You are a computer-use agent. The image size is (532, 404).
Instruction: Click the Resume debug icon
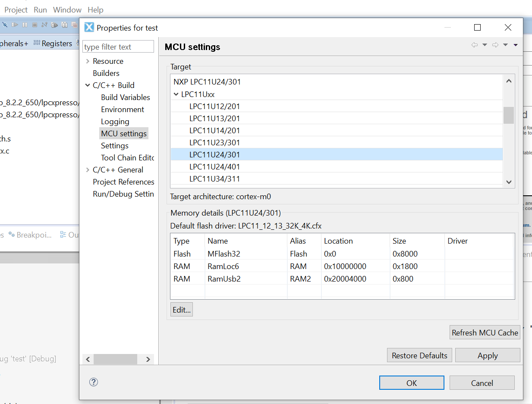[x=15, y=25]
